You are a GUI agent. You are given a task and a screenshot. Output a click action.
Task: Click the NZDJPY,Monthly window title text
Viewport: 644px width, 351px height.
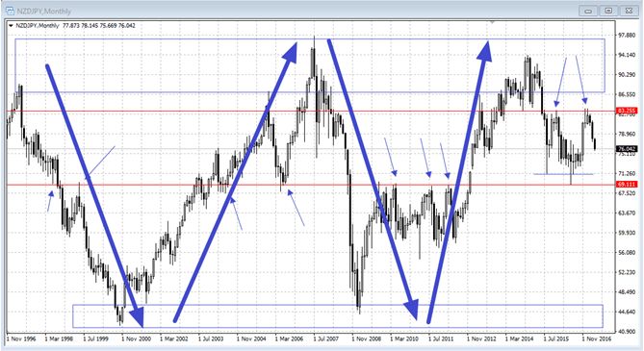44,12
